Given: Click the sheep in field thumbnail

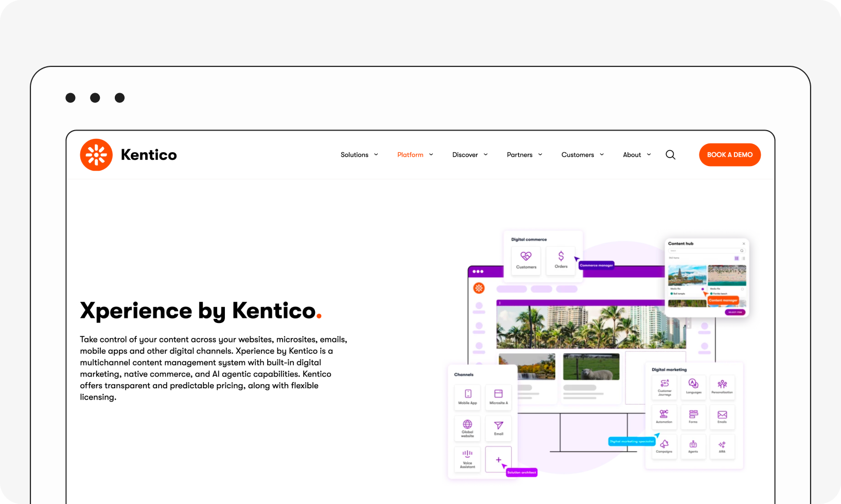Looking at the screenshot, I should pyautogui.click(x=591, y=367).
